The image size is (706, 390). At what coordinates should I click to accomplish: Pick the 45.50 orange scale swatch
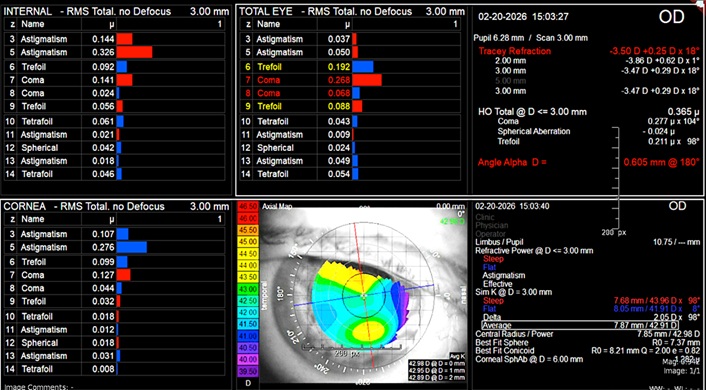247,230
